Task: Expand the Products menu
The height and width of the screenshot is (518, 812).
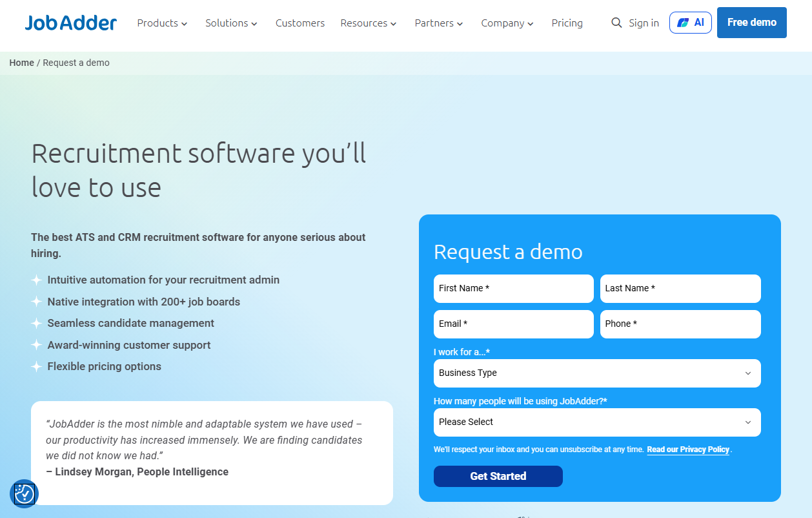Action: [162, 23]
